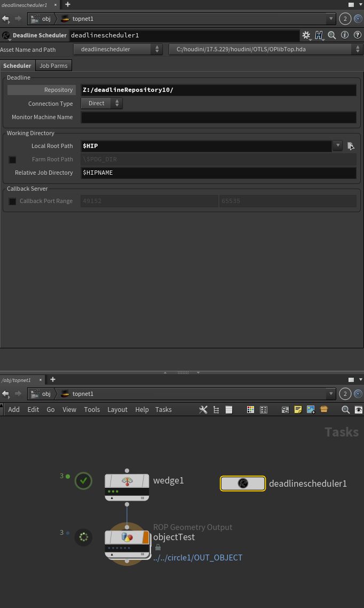Go back in the network pane
The height and width of the screenshot is (608, 364).
click(x=5, y=394)
